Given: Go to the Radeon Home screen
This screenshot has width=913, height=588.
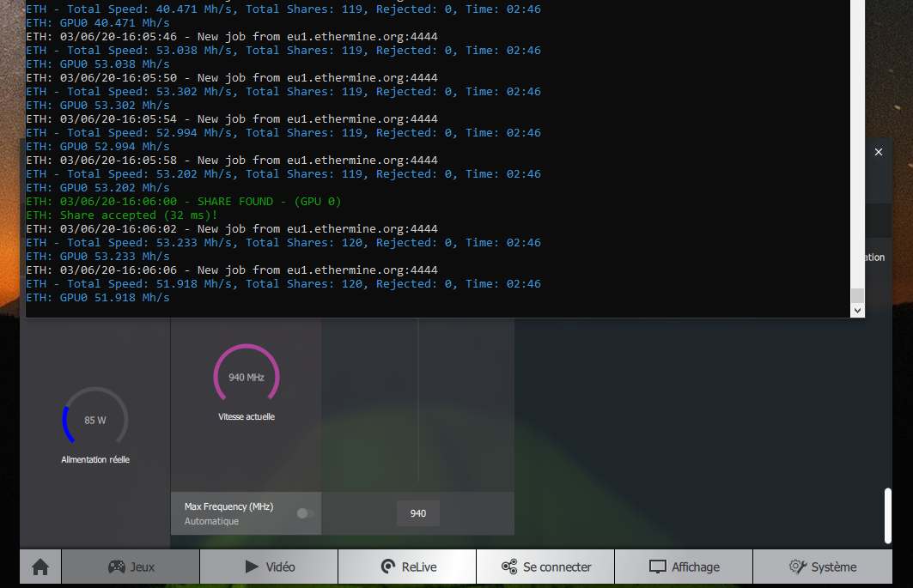Looking at the screenshot, I should 40,567.
